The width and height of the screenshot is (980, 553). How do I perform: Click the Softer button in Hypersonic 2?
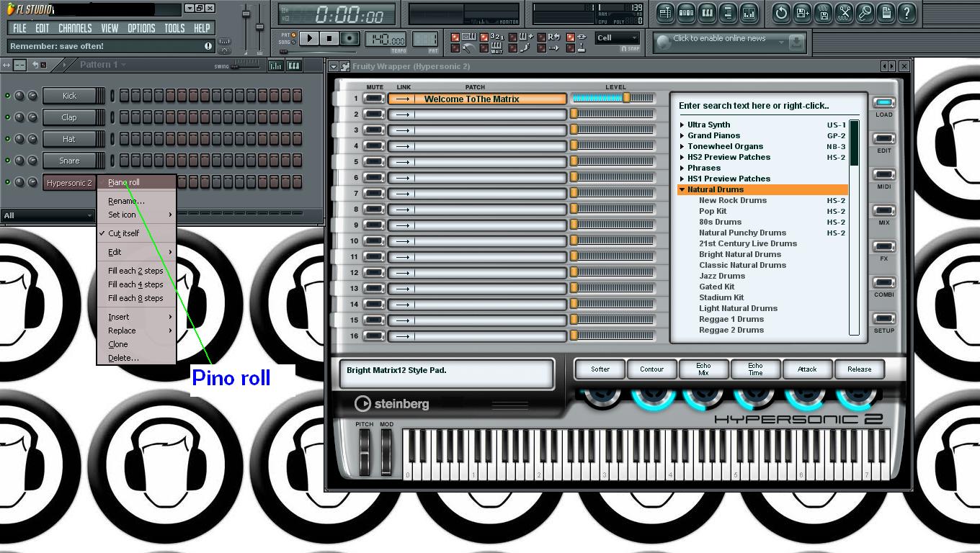[x=599, y=369]
